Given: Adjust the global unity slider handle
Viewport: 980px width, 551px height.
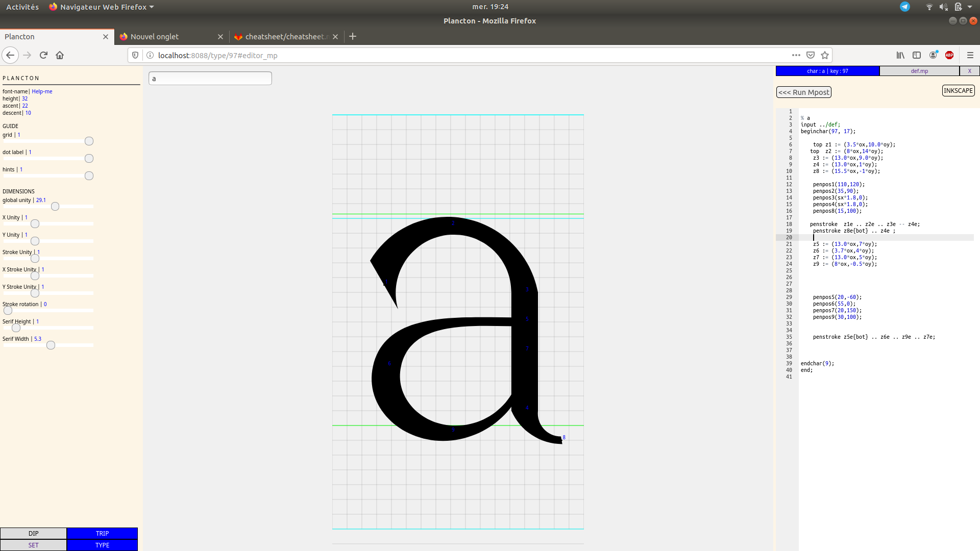Looking at the screenshot, I should (55, 207).
